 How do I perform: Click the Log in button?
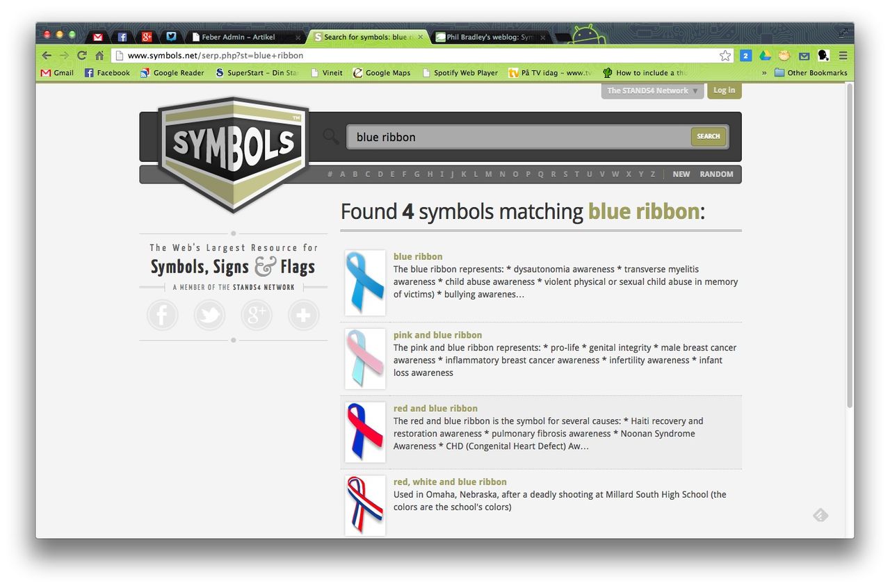click(725, 90)
